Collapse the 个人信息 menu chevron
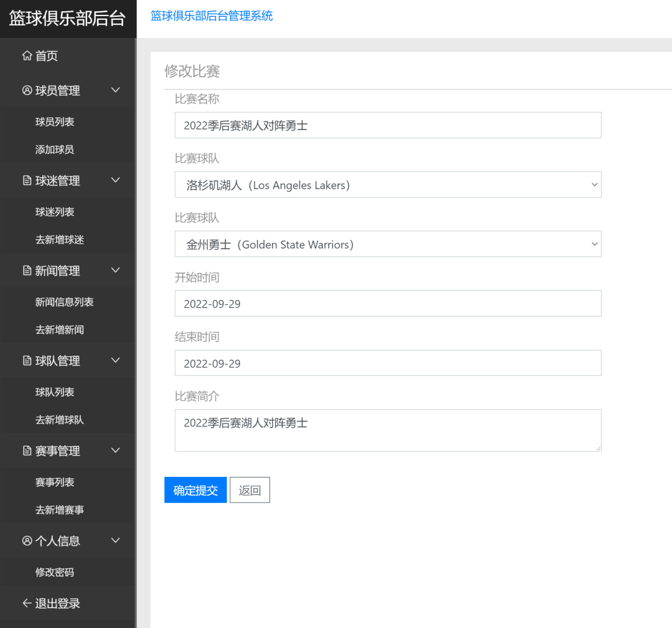 click(x=115, y=540)
